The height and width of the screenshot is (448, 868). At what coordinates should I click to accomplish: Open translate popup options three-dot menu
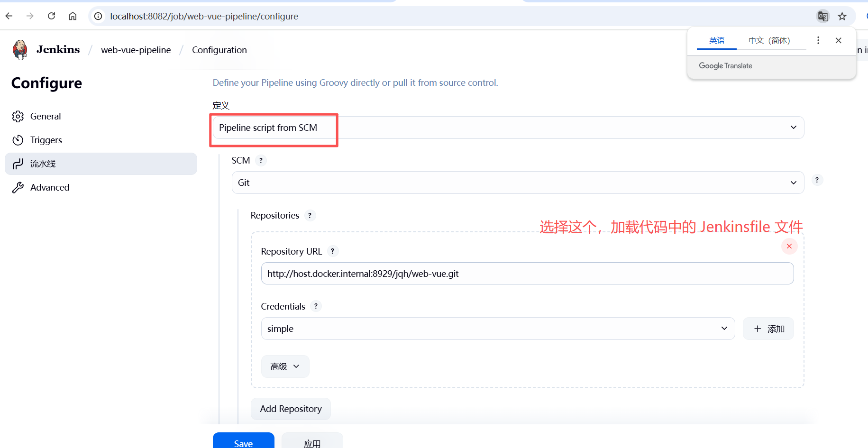[818, 40]
